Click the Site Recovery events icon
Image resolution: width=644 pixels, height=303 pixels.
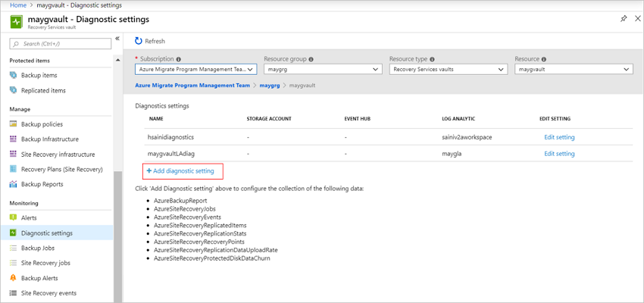(13, 293)
